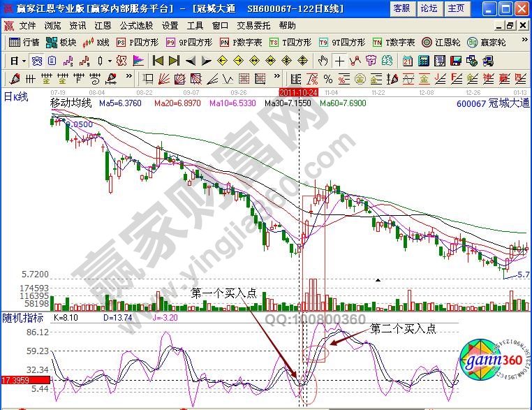
Task: Select the 行情 quotes toolbar icon
Action: 25,42
